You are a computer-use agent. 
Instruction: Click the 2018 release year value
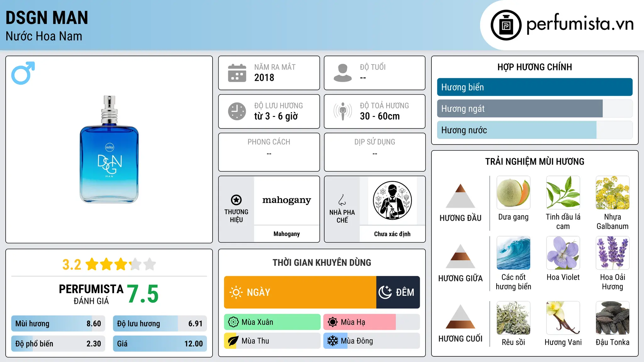click(x=264, y=78)
